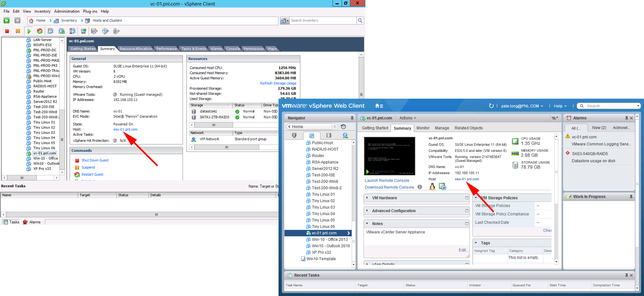Image resolution: width=644 pixels, height=296 pixels.
Task: Open the content panel options menu icon
Action: coord(555,118)
